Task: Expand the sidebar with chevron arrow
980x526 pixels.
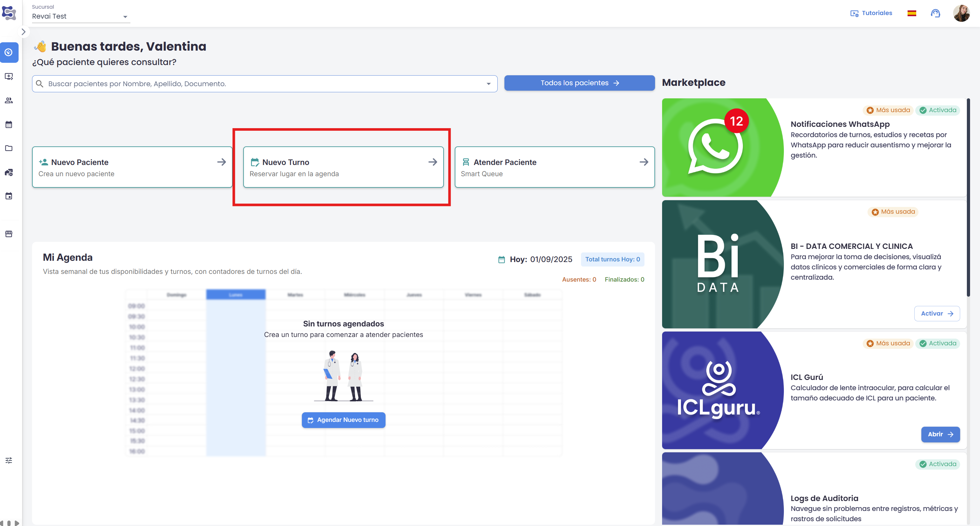Action: (x=24, y=32)
